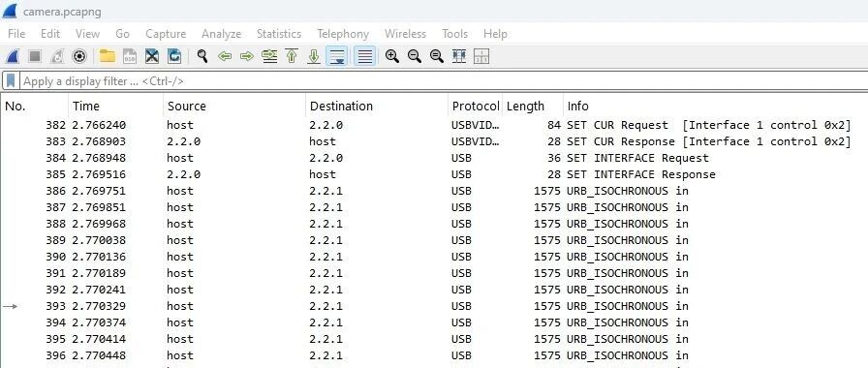This screenshot has width=868, height=368.
Task: Click time 2.770038 in packet 389
Action: click(x=99, y=240)
